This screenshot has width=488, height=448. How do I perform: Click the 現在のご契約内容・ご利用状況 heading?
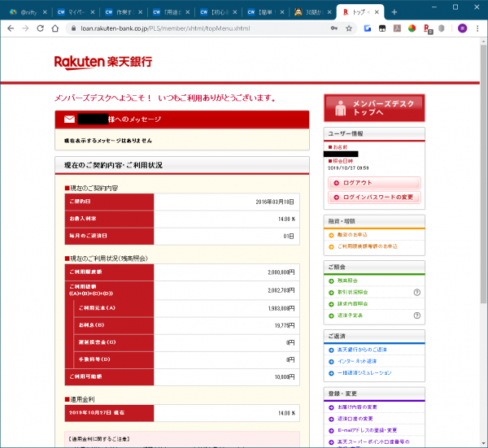pos(113,165)
